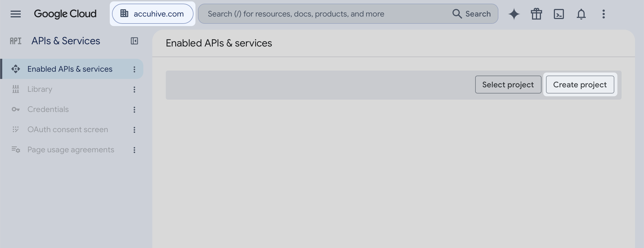Click the Search button
This screenshot has height=248, width=644.
(472, 14)
